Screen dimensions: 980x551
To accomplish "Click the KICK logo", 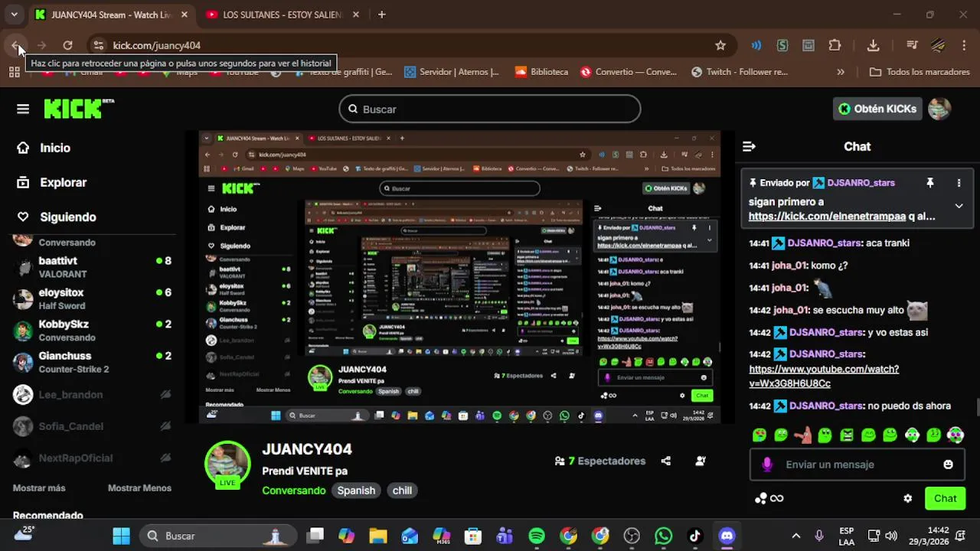I will (78, 109).
